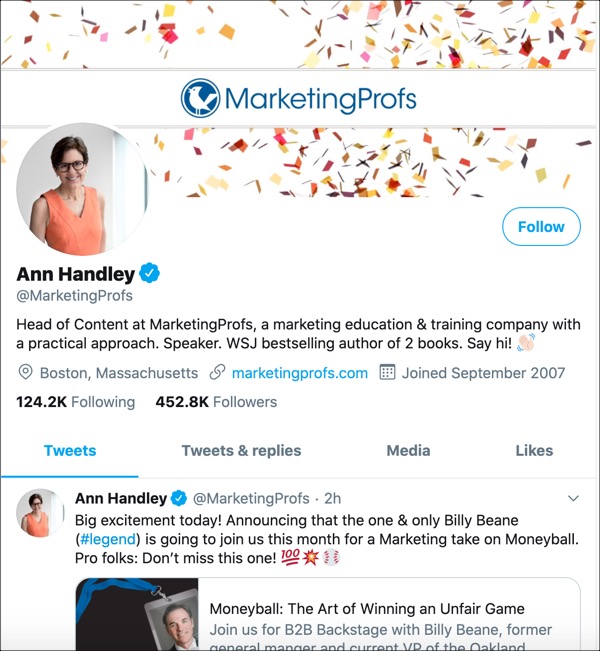This screenshot has width=600, height=651.
Task: Click the verified badge beside profile name
Action: (150, 273)
